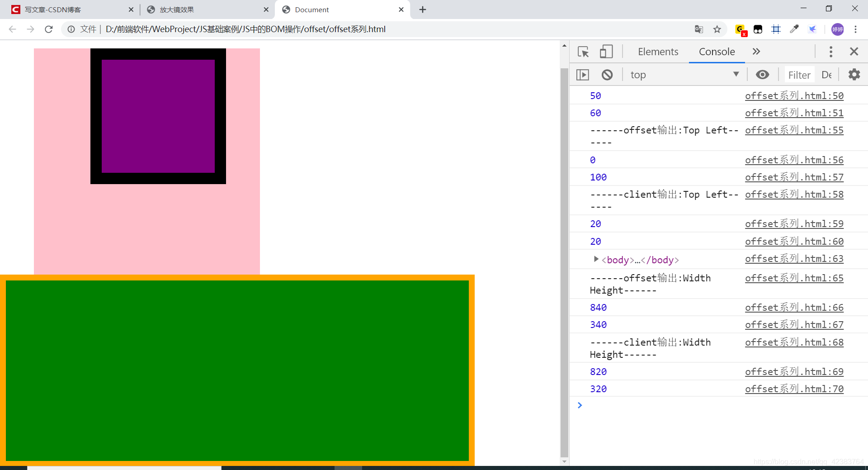
Task: Open DevTools settings gear
Action: (x=854, y=75)
